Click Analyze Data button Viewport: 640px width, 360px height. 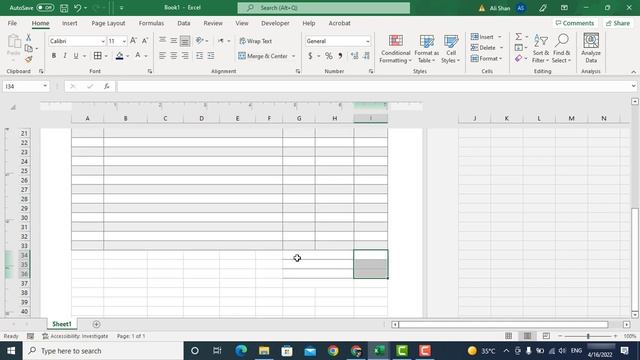pos(591,49)
